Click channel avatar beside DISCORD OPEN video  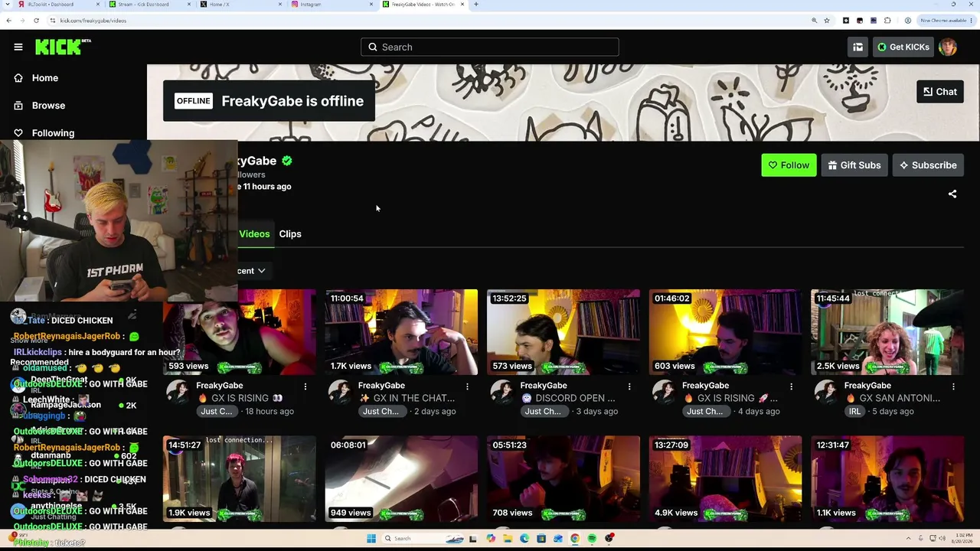(x=501, y=392)
